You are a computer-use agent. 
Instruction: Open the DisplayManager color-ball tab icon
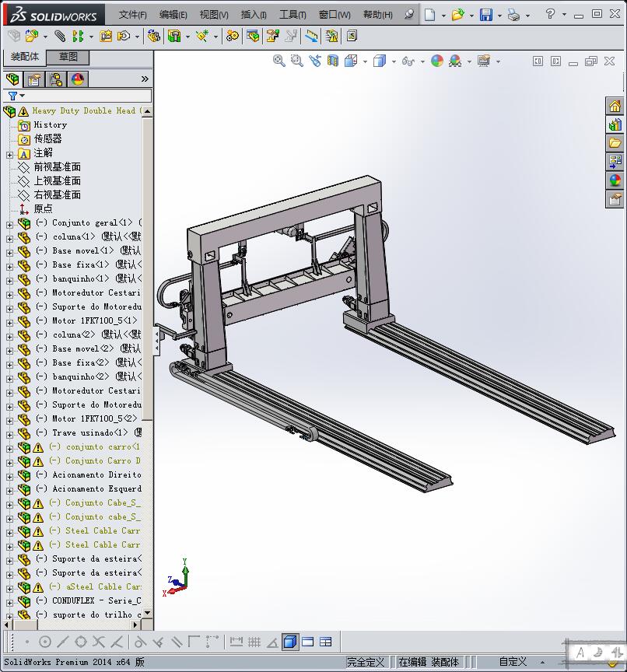click(x=78, y=79)
